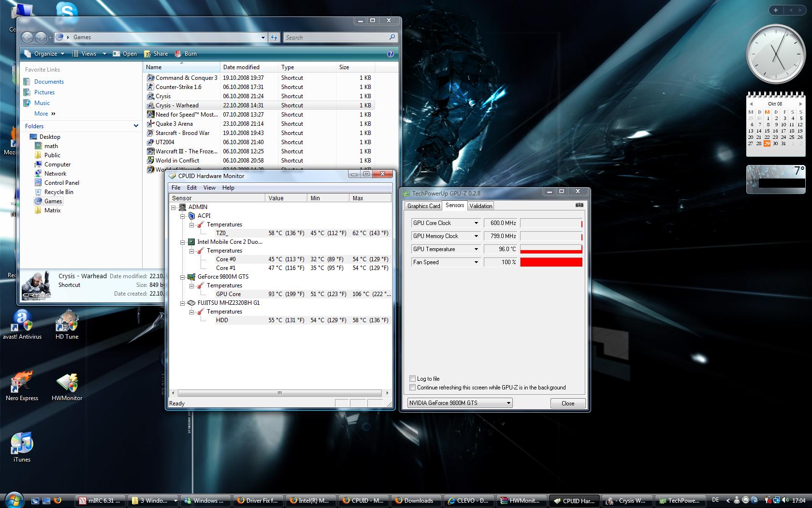812x508 pixels.
Task: Collapse the FUJITSU MHZ2320BH G1 node
Action: (183, 303)
